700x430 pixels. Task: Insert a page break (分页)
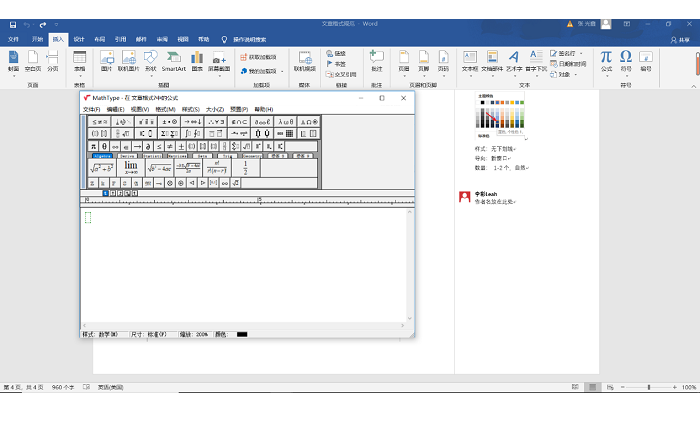coord(53,61)
